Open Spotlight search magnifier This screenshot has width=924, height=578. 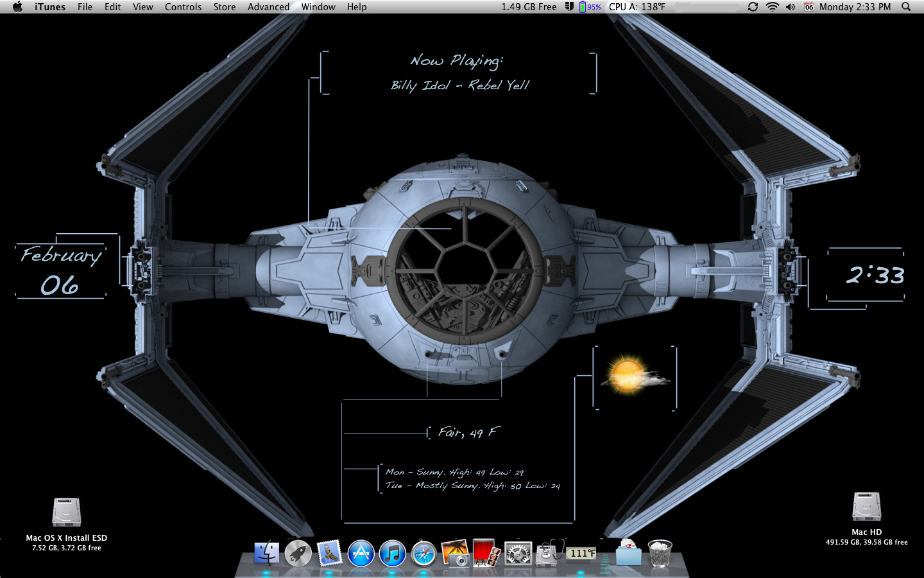[906, 6]
